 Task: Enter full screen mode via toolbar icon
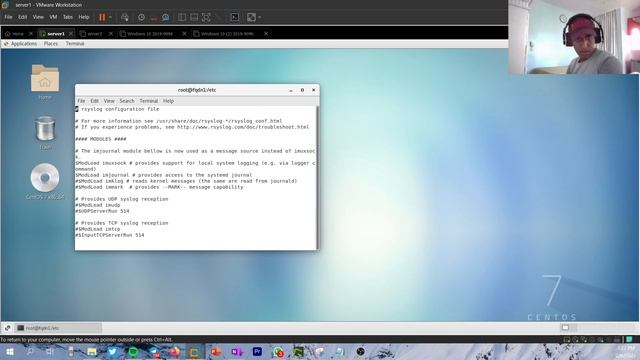pyautogui.click(x=206, y=17)
